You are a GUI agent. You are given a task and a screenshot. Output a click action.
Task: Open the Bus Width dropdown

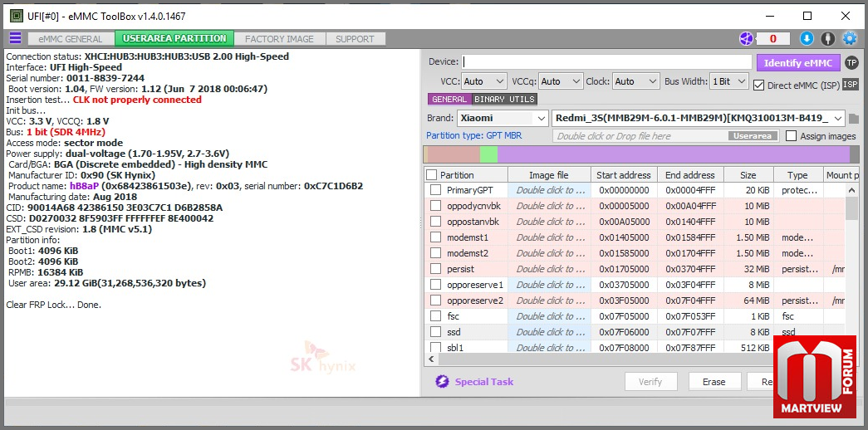pos(729,81)
